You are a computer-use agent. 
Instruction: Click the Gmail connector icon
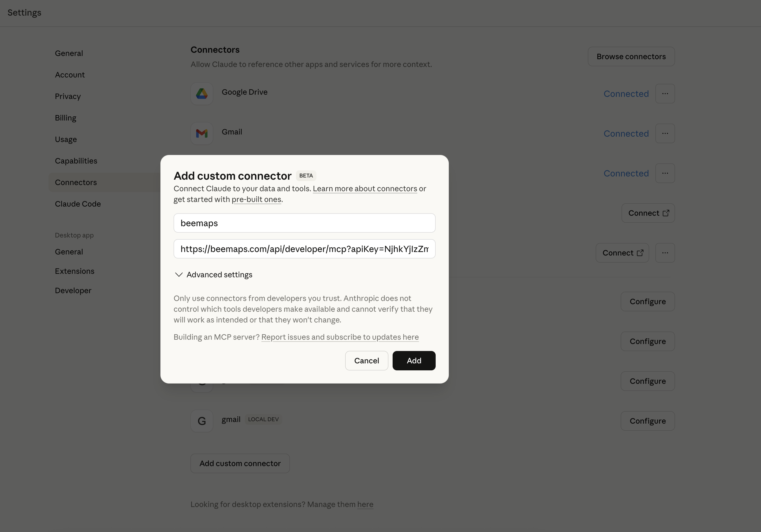coord(202,133)
